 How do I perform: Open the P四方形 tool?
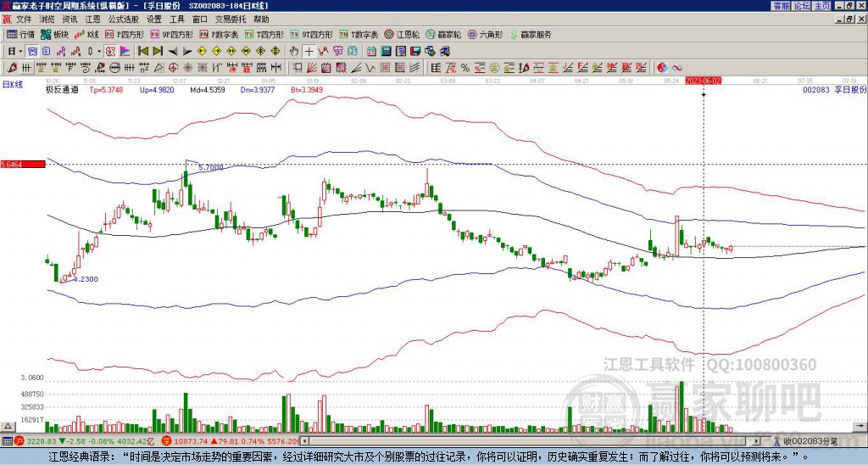click(x=125, y=34)
